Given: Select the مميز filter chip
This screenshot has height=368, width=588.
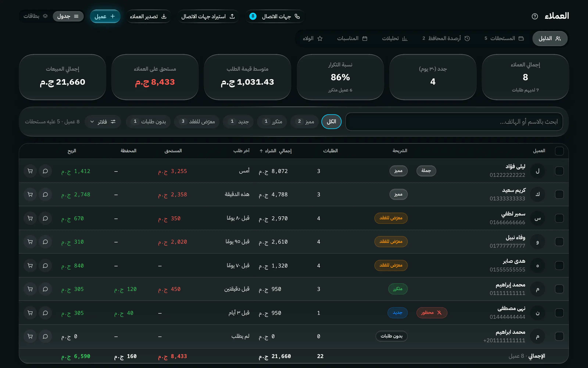Looking at the screenshot, I should click(x=305, y=121).
